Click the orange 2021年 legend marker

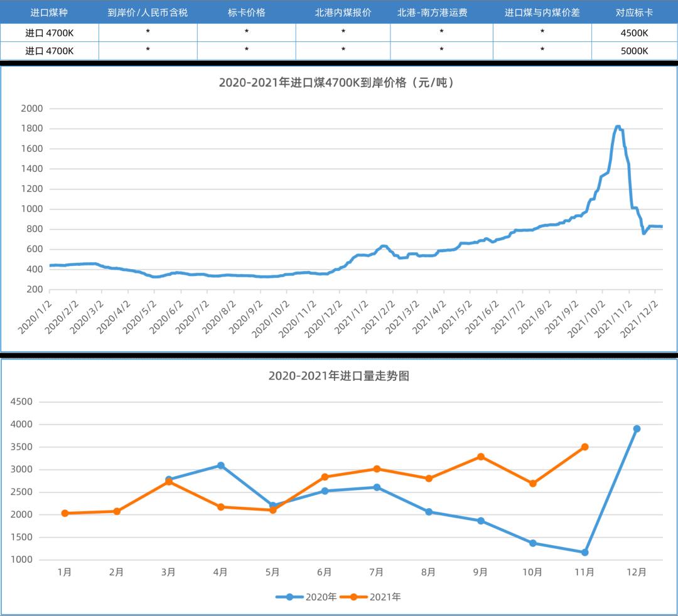(354, 597)
